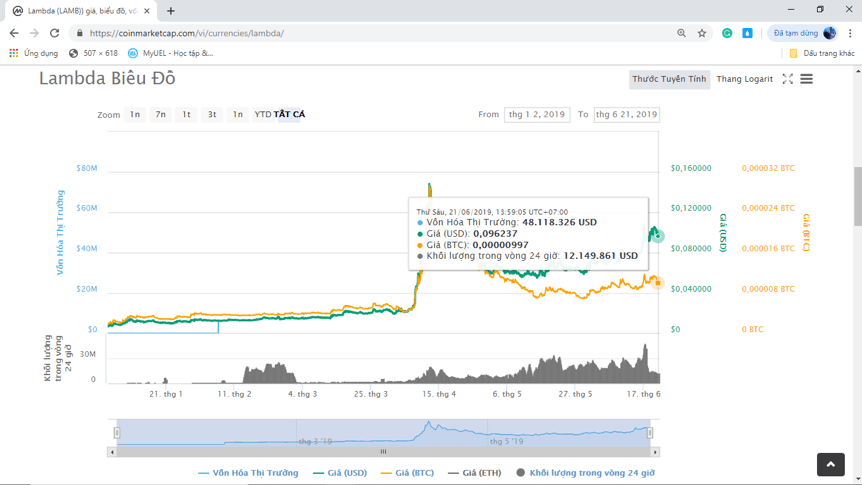Screen dimensions: 862x485
Task: Toggle chart fullscreen mode
Action: click(x=788, y=79)
